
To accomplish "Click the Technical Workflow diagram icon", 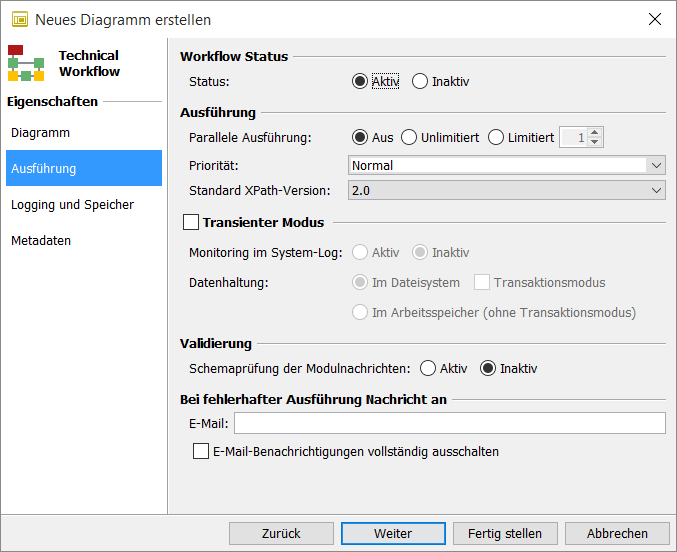I will pyautogui.click(x=26, y=63).
